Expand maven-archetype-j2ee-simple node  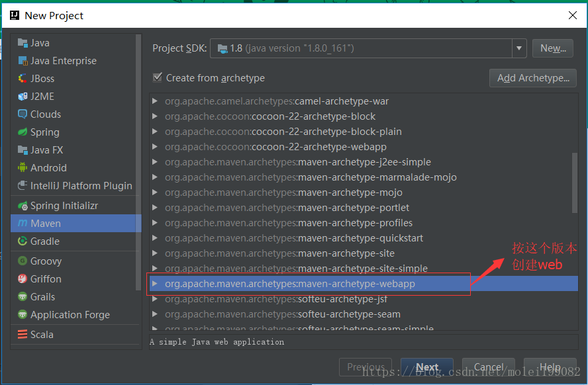point(154,162)
